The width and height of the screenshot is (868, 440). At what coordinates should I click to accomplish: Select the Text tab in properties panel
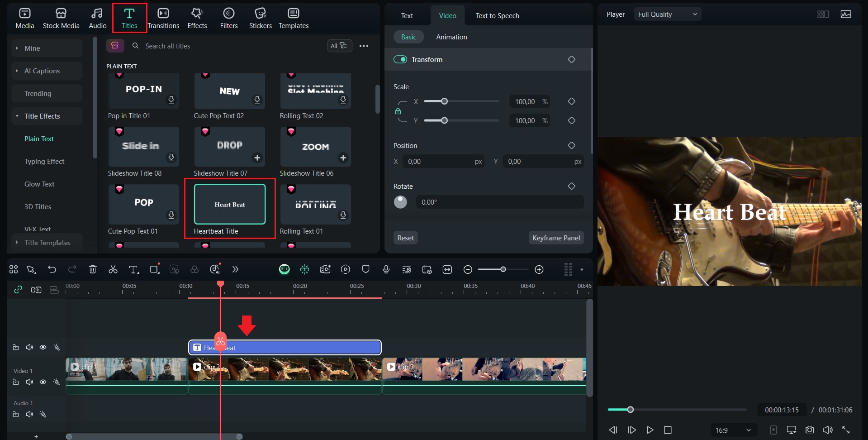click(407, 15)
